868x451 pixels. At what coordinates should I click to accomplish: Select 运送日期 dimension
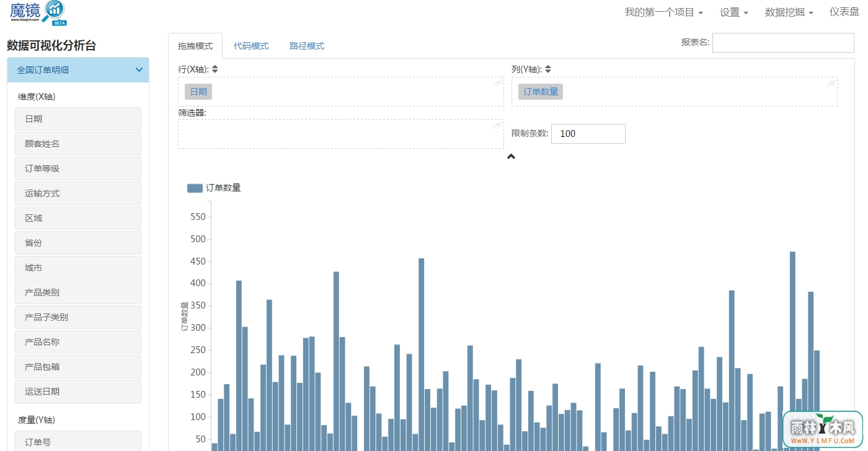pos(78,392)
